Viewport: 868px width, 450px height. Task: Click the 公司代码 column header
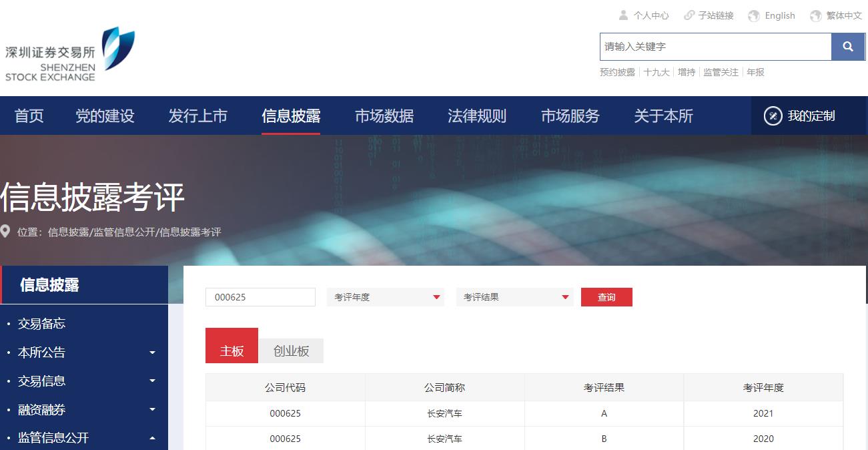[285, 387]
